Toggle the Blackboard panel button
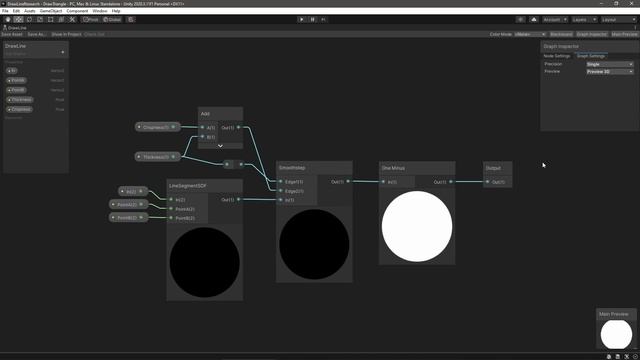Viewport: 640px width, 360px height. (561, 34)
